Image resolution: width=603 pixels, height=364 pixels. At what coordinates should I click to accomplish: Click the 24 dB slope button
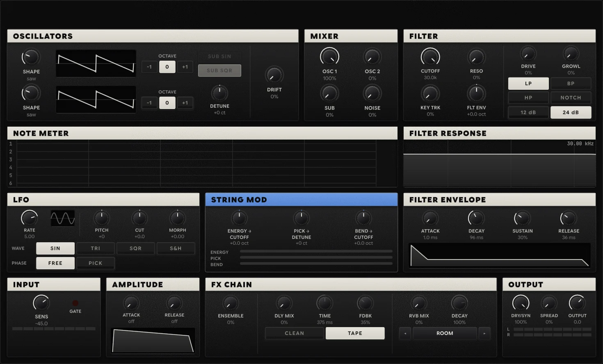(x=571, y=112)
